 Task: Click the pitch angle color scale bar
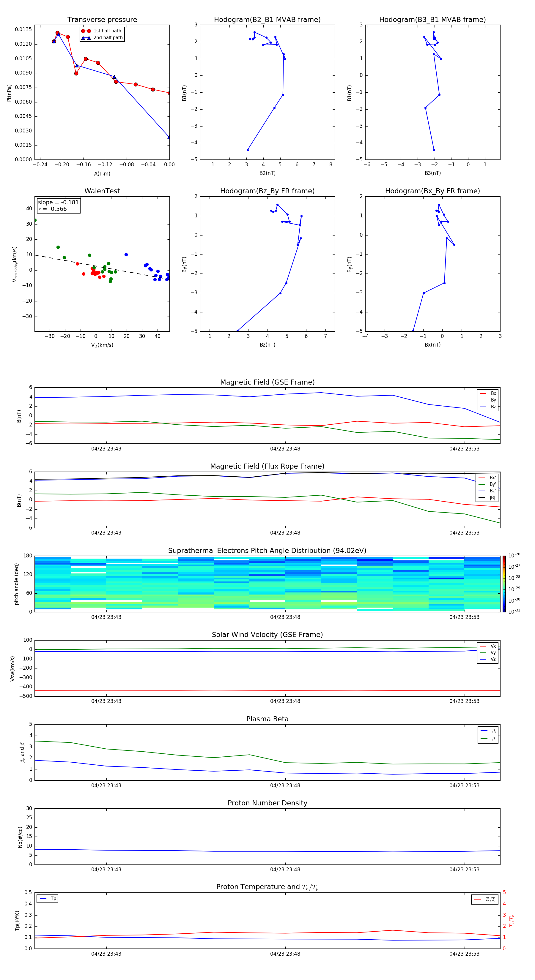point(504,584)
